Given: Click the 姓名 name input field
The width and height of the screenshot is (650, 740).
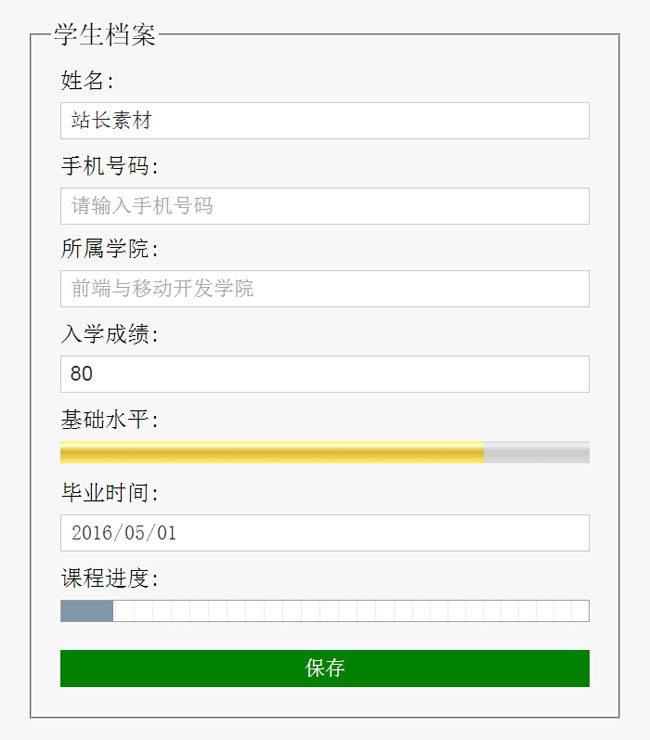Looking at the screenshot, I should 324,121.
